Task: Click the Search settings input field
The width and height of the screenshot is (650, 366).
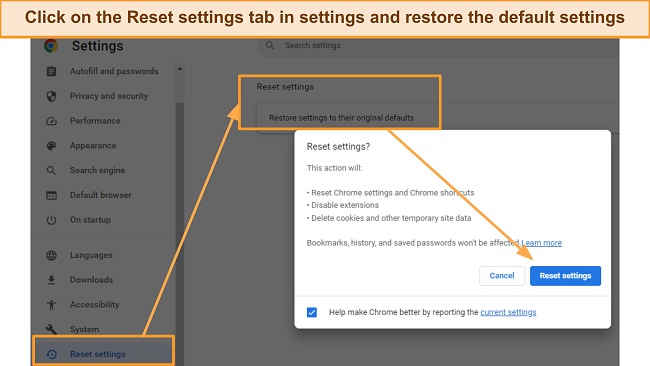Action: pyautogui.click(x=438, y=46)
